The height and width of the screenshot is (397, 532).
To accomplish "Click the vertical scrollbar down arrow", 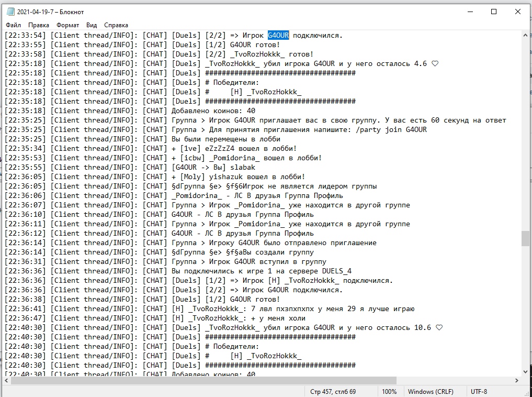I will click(x=526, y=372).
